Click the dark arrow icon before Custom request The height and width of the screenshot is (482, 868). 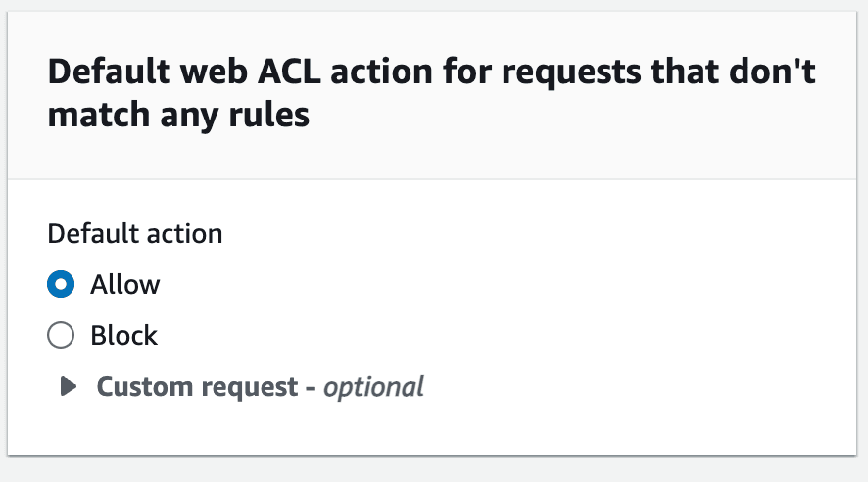68,387
